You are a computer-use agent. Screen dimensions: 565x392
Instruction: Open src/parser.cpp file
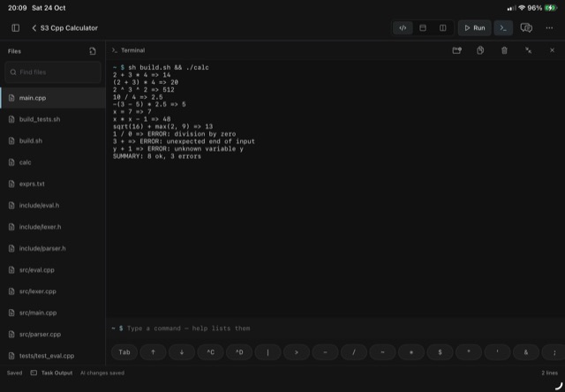pos(53,334)
